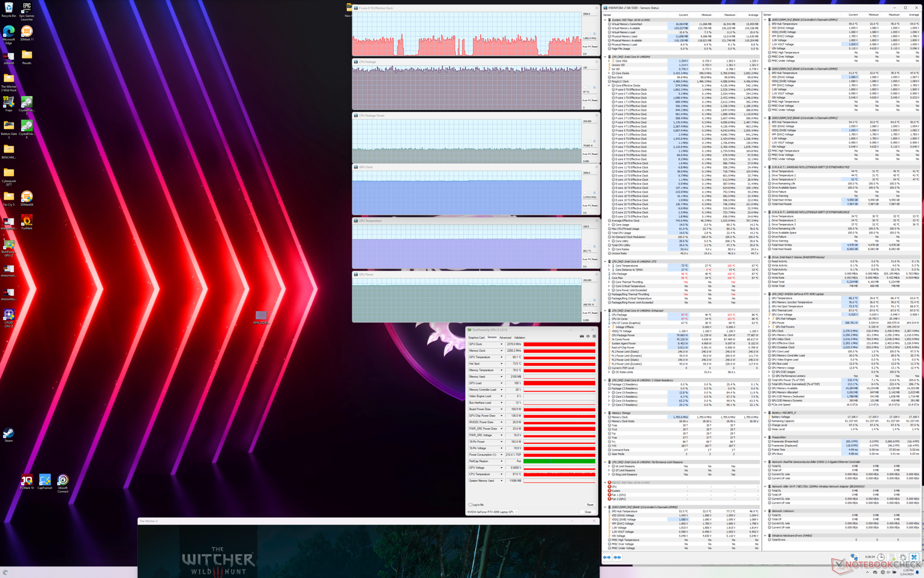
Task: Click GPU-Z screenshot camera icon
Action: [581, 336]
